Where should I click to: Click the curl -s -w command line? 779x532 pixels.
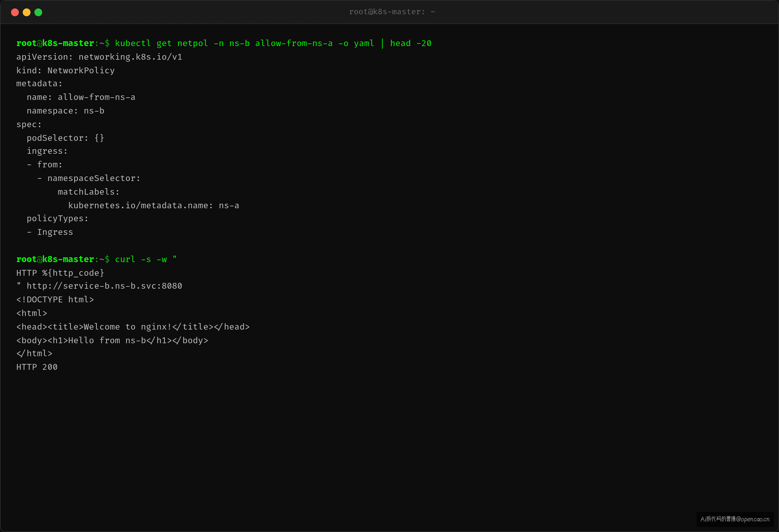96,259
